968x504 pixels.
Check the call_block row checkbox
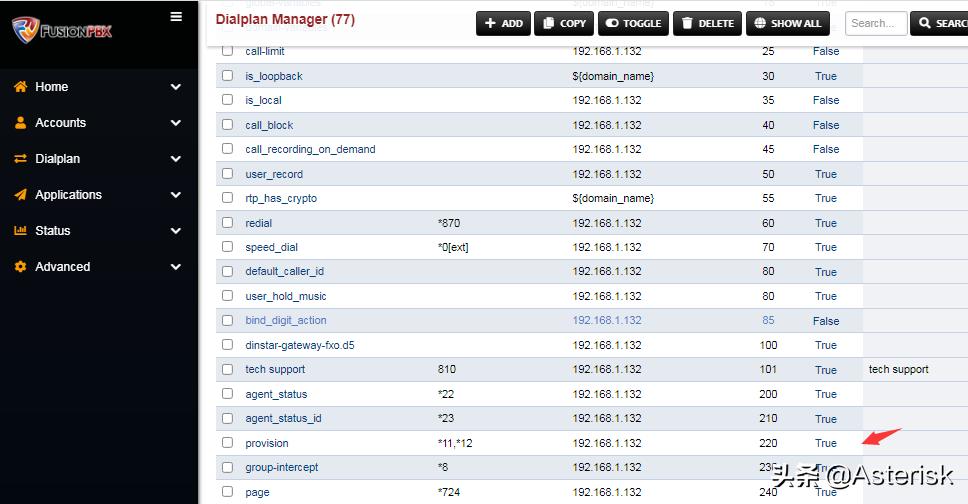[x=227, y=124]
